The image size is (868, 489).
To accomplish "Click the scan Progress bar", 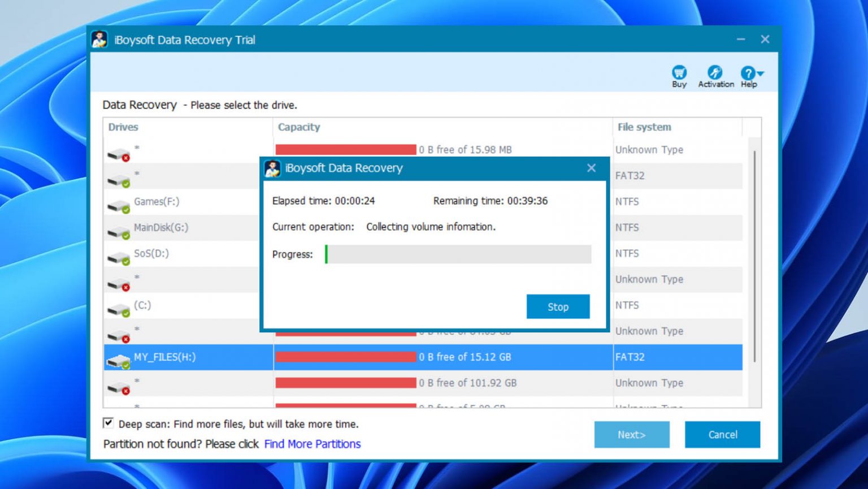I will point(459,255).
